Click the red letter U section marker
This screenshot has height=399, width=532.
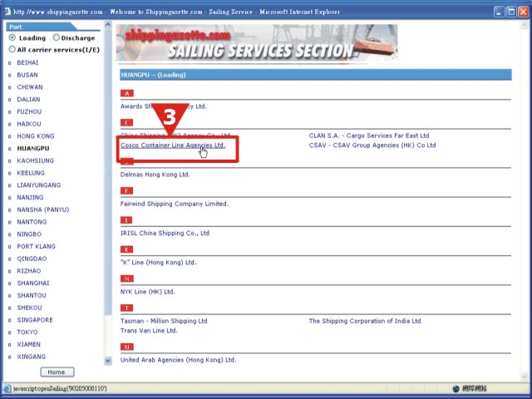pyautogui.click(x=127, y=347)
